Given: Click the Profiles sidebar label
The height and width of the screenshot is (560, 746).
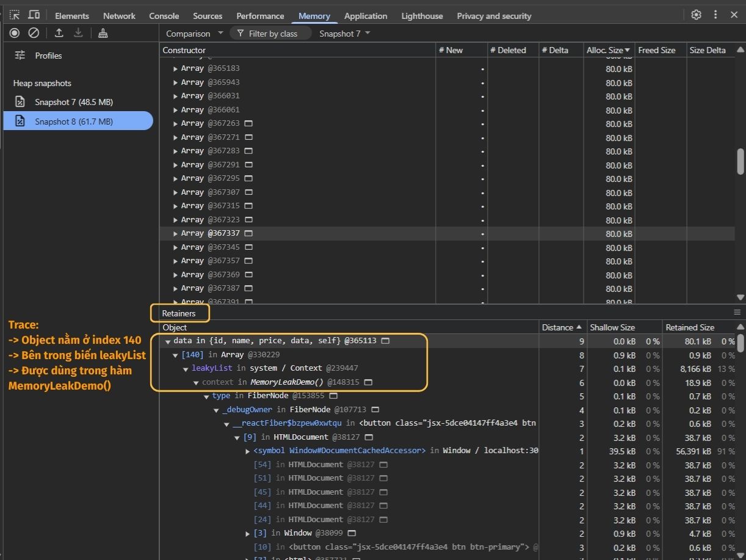Looking at the screenshot, I should tap(48, 56).
